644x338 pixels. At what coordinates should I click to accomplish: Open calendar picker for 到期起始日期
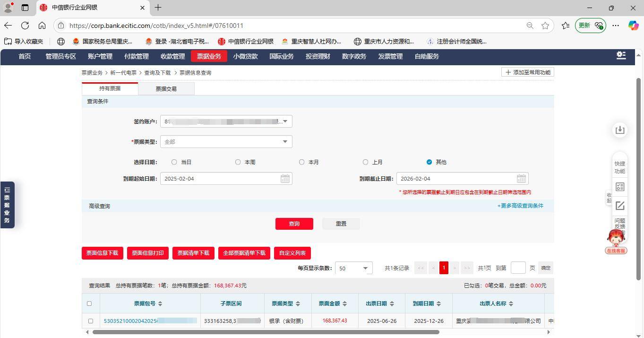tap(285, 179)
